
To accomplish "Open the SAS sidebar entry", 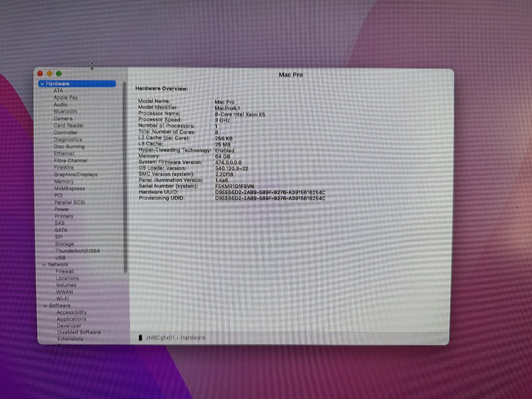I will (60, 223).
